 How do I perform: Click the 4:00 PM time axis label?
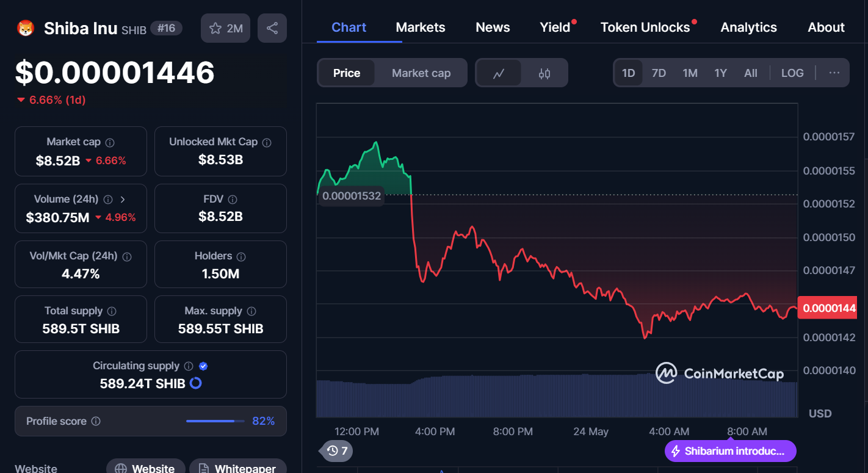[x=435, y=431]
